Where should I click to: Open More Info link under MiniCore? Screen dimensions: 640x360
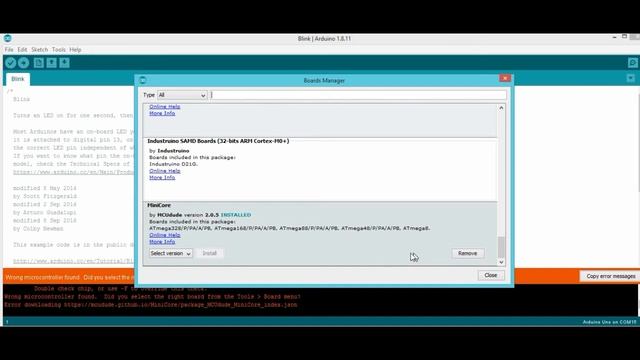(162, 242)
